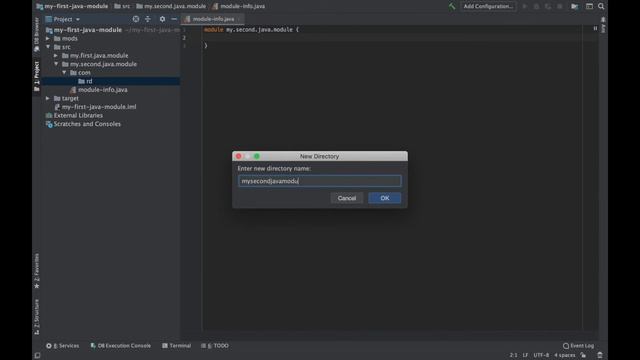
Task: Click UTF-8 encoding in status bar
Action: [x=541, y=355]
